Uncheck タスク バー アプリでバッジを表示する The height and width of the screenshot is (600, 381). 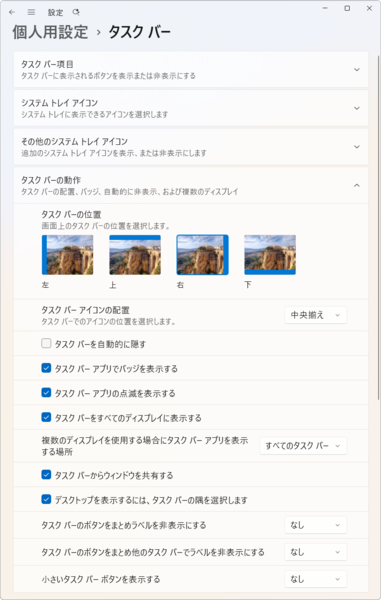[x=46, y=368]
